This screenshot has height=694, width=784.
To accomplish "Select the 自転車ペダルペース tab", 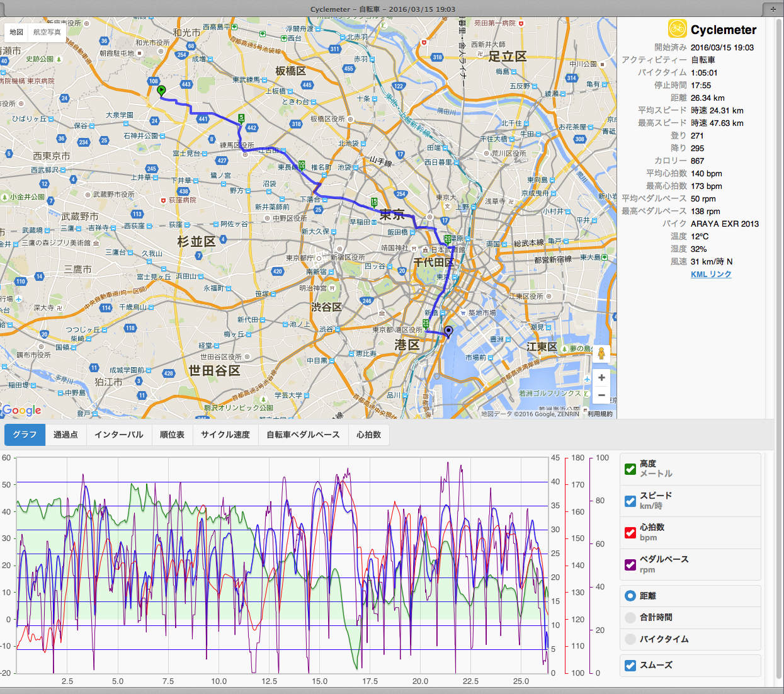I will tap(303, 435).
